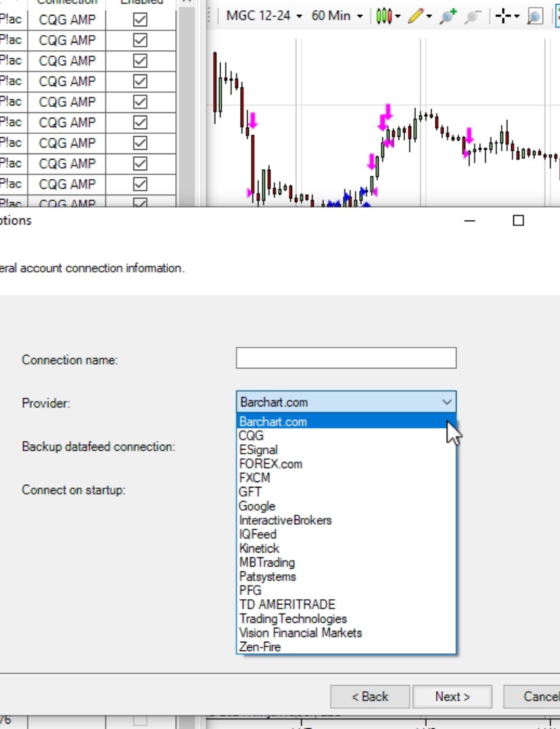Pick InteractiveBrokers from the provider list

pyautogui.click(x=346, y=520)
